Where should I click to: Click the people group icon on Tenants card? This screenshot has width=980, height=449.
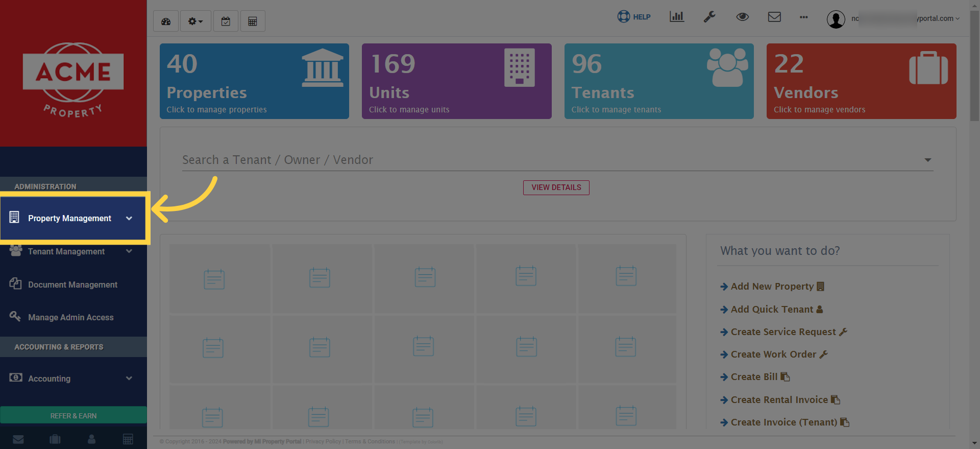click(727, 67)
